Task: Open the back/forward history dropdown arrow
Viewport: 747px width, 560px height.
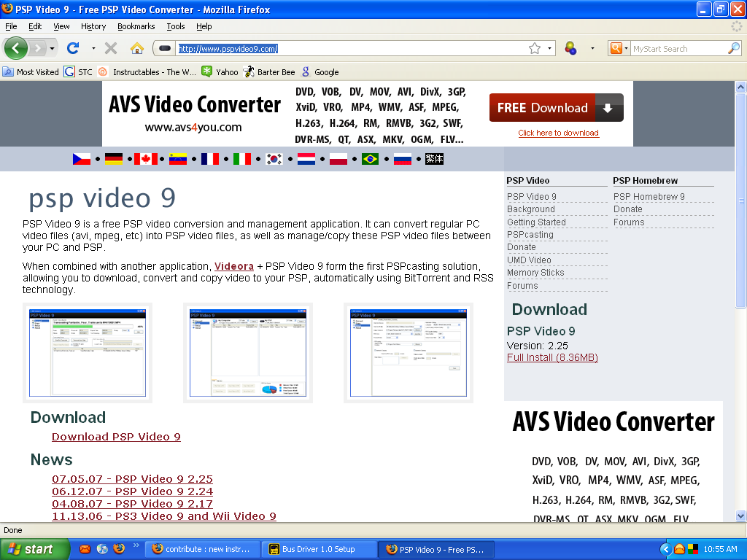Action: pyautogui.click(x=52, y=48)
